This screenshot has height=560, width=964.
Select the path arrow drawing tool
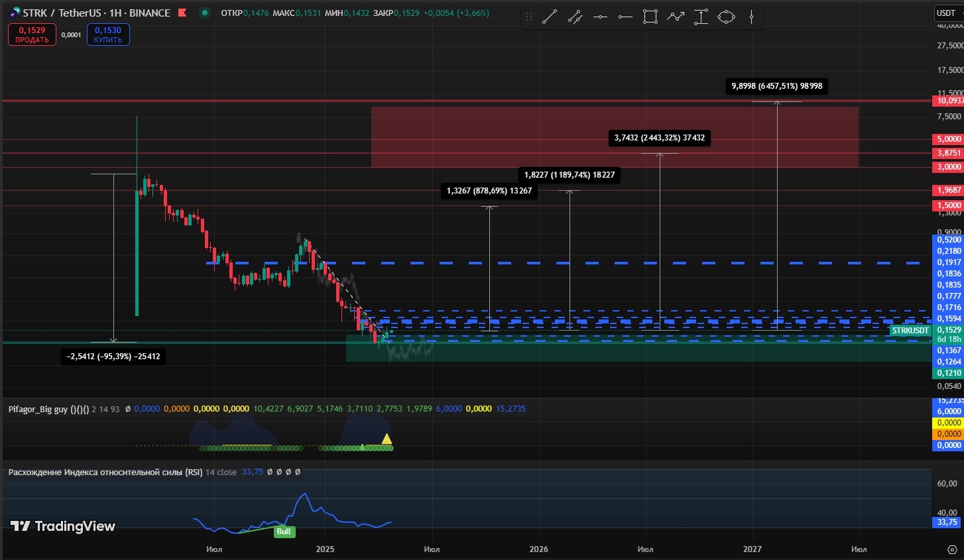676,17
